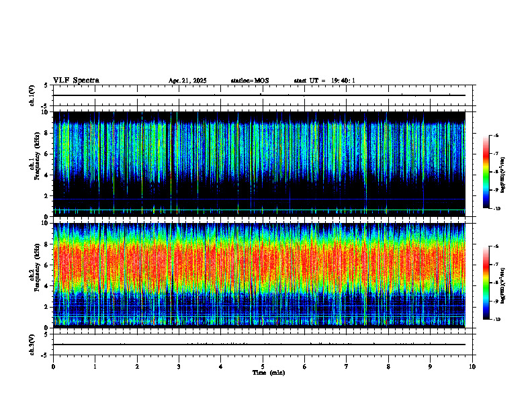Click the "-10" label on ch.1 colorbar

(497, 209)
